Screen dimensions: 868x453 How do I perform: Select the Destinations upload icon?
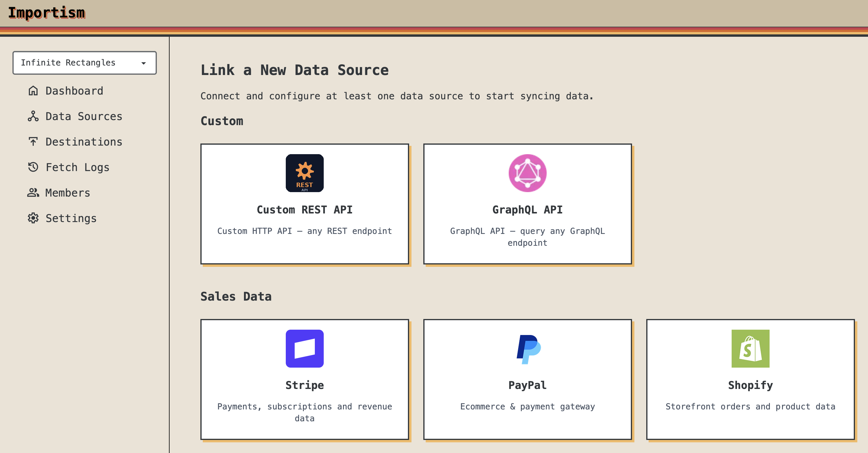pos(33,142)
